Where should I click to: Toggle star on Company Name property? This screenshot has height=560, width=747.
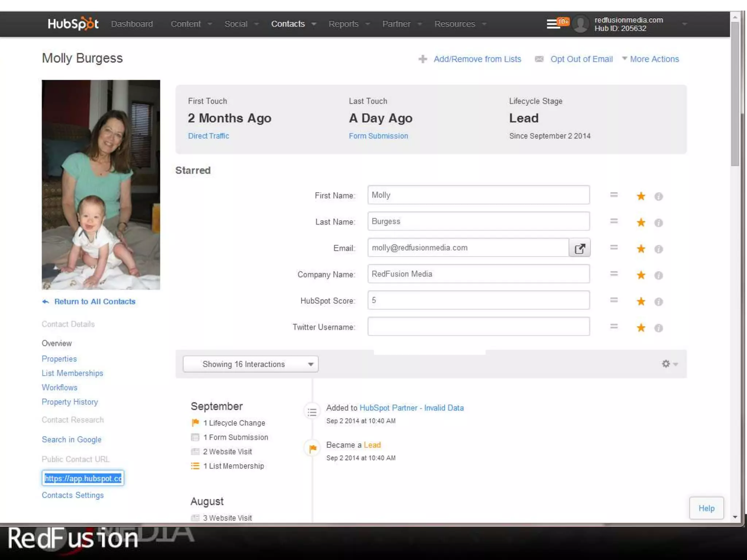(x=641, y=275)
